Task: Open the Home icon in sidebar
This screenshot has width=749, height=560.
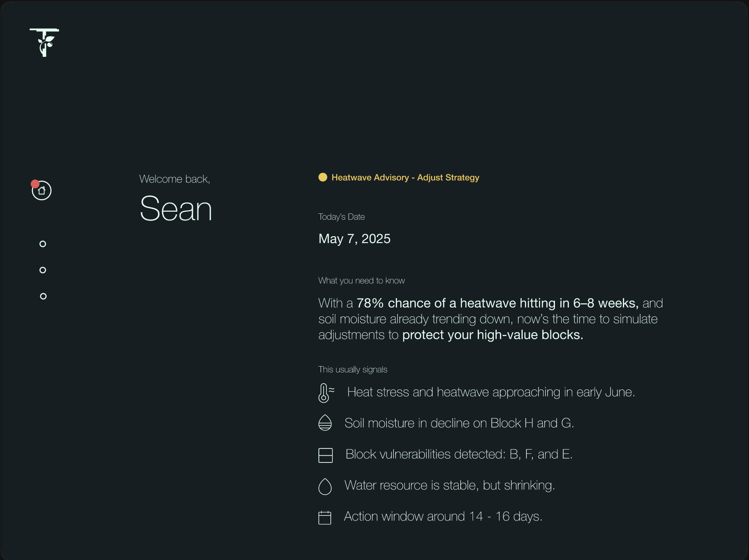Action: click(x=42, y=190)
